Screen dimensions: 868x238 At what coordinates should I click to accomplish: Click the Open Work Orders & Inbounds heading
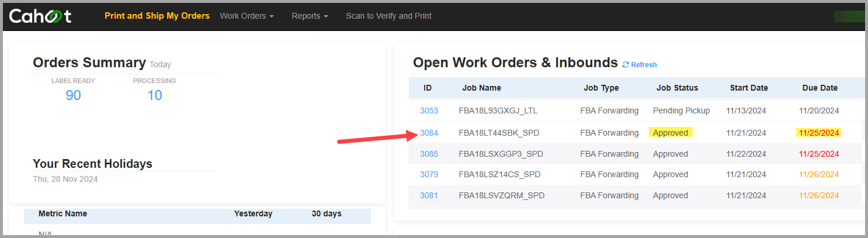click(515, 63)
